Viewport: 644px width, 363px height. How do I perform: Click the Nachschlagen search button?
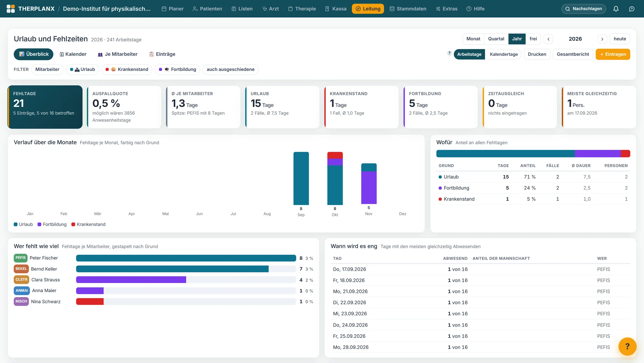coord(583,9)
